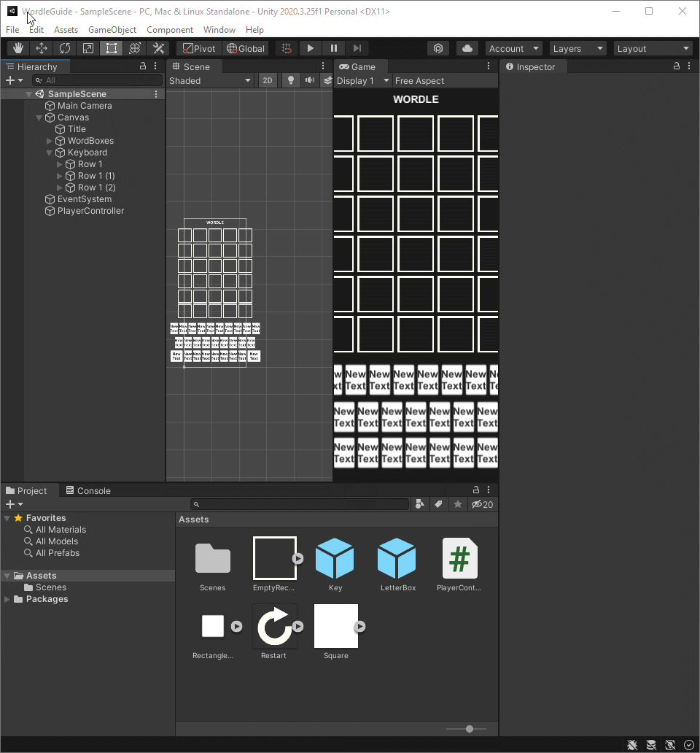Toggle scene effects icon
Screen dimensions: 700x753
(327, 81)
